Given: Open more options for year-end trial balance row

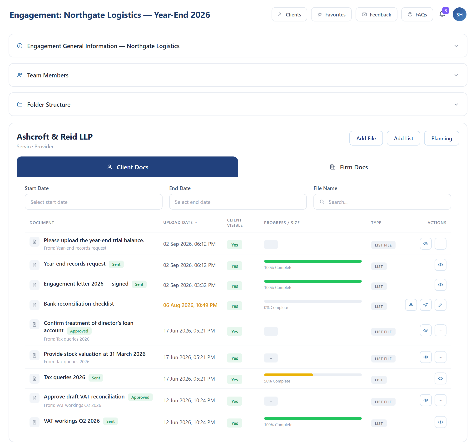Looking at the screenshot, I should pyautogui.click(x=440, y=244).
